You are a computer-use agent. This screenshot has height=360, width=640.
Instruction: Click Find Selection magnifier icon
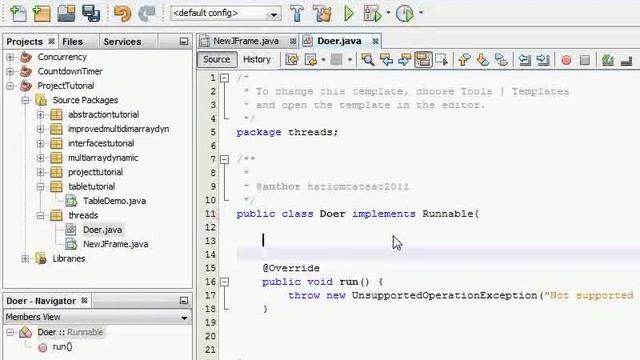pyautogui.click(x=367, y=60)
